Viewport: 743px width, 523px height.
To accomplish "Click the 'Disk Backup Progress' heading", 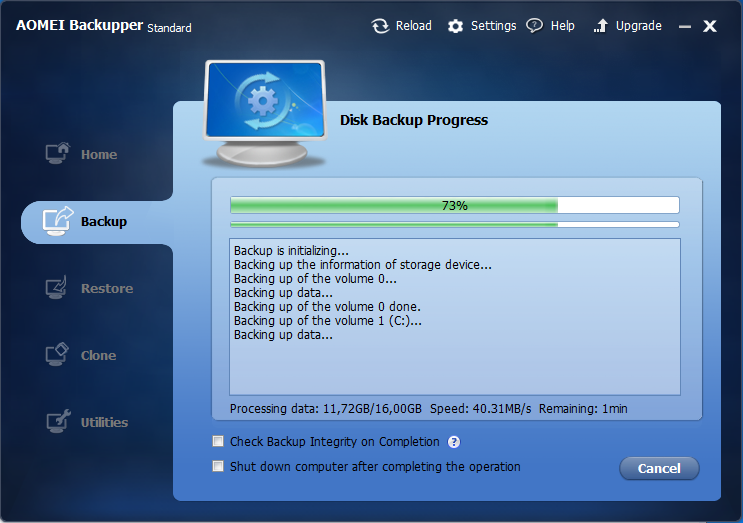I will pos(414,120).
